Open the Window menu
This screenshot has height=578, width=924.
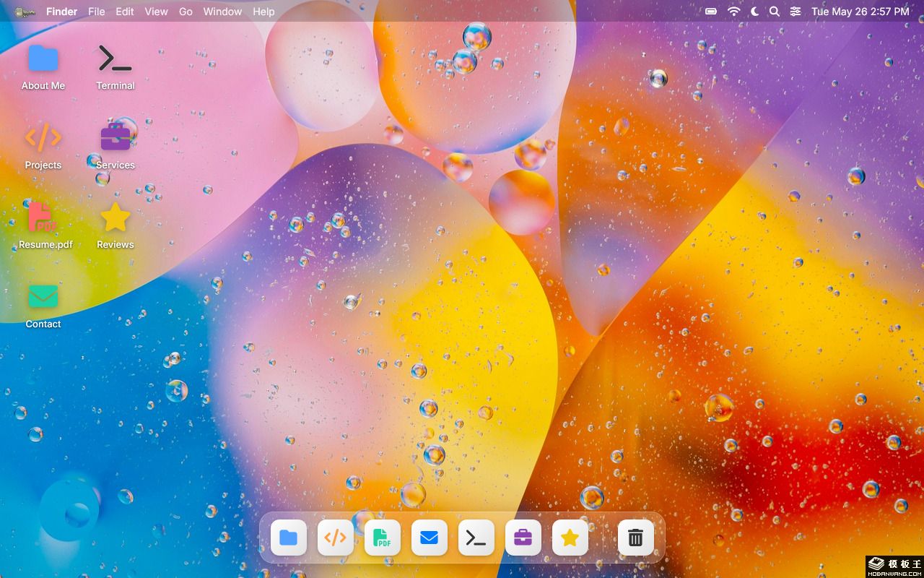pyautogui.click(x=222, y=12)
